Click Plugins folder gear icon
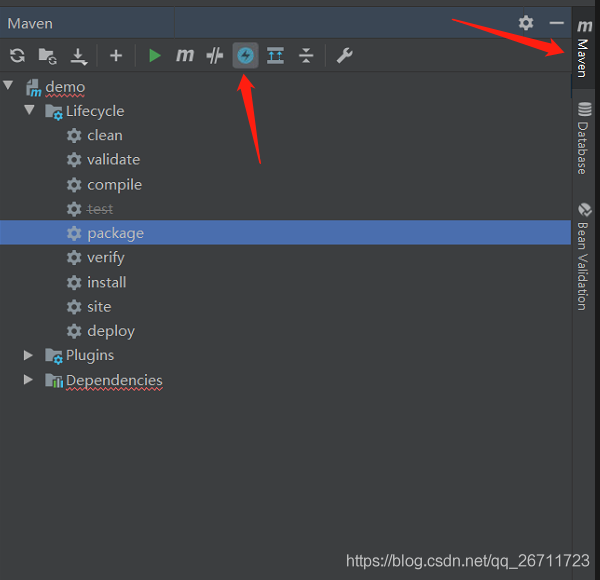Image resolution: width=600 pixels, height=580 pixels. pyautogui.click(x=54, y=356)
